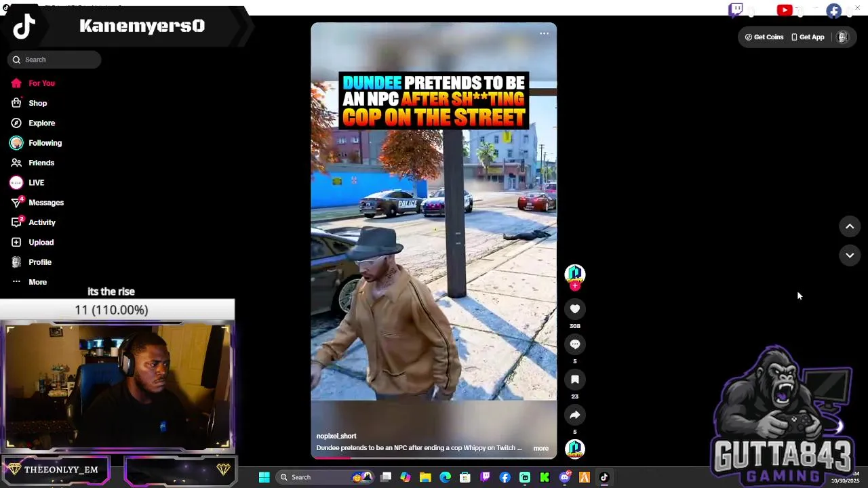Image resolution: width=868 pixels, height=488 pixels.
Task: Open the sound disc icon
Action: pos(575,449)
